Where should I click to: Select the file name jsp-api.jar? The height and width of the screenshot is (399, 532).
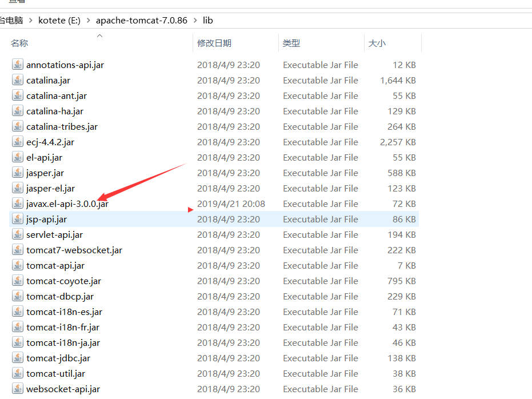coord(46,219)
